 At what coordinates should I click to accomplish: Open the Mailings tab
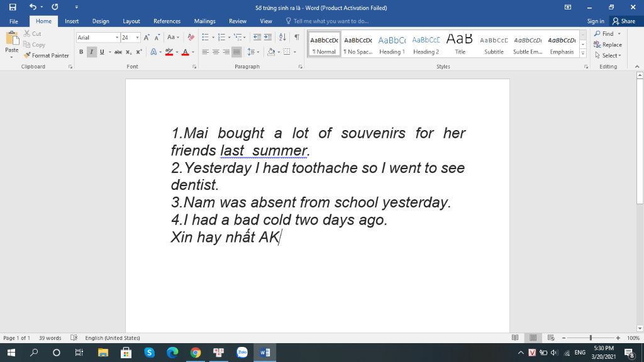click(x=204, y=21)
